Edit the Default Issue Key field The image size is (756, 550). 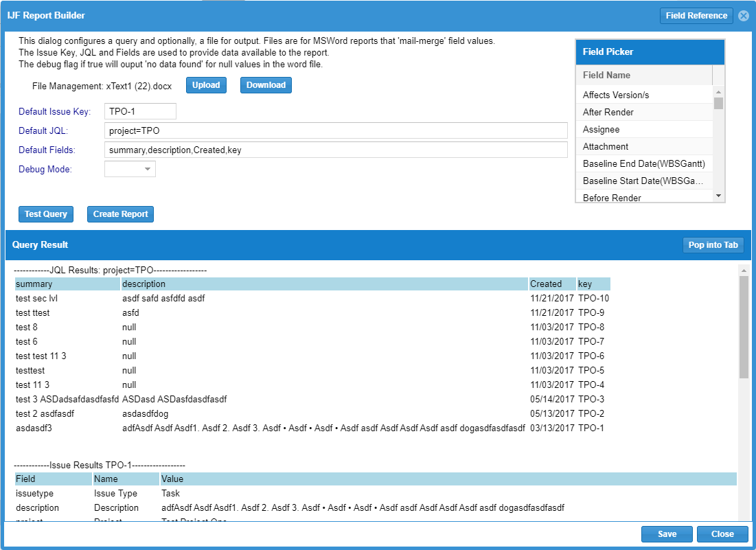pos(140,111)
